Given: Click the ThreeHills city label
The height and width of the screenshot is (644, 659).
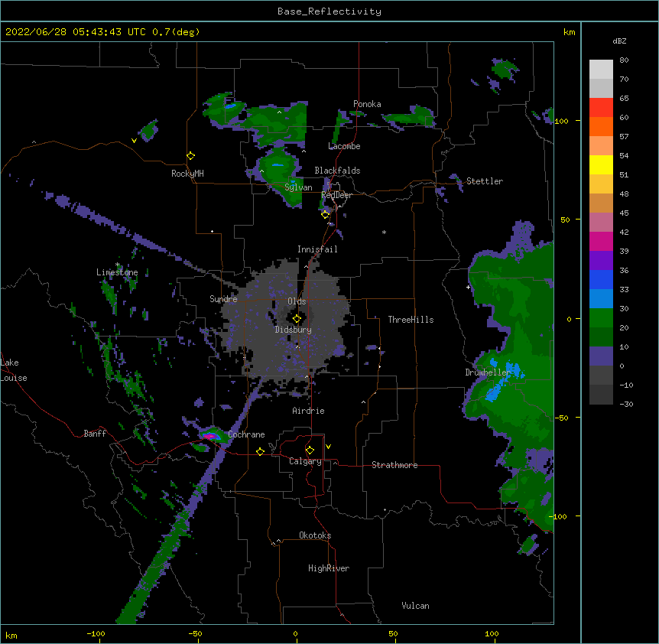Looking at the screenshot, I should coord(411,320).
